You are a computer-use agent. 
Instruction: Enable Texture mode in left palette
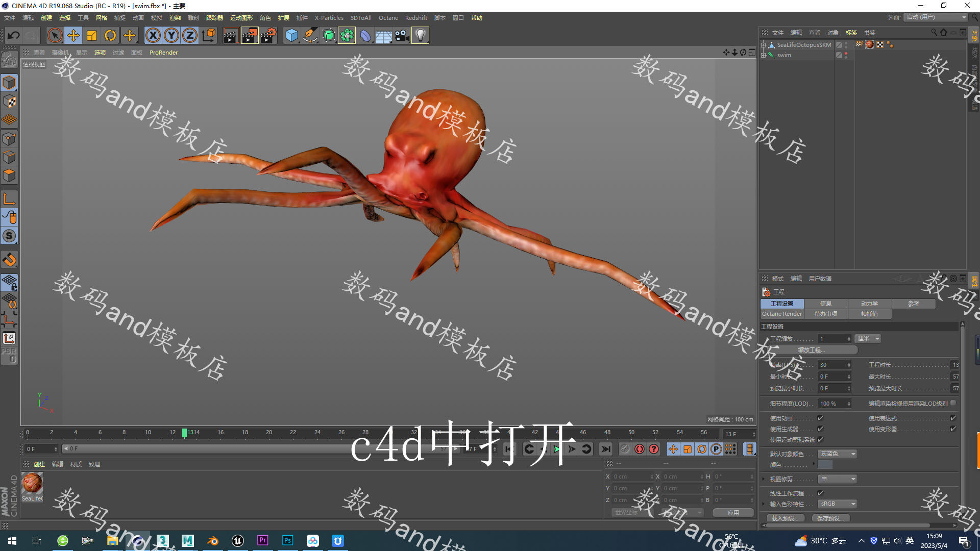[10, 102]
